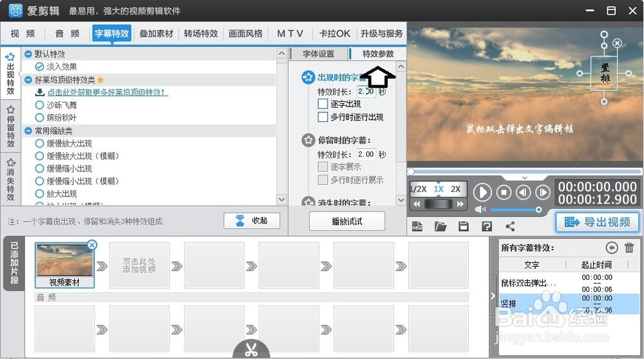The image size is (644, 359).
Task: Select 缓慢缩小出现 effect
Action: pyautogui.click(x=39, y=168)
